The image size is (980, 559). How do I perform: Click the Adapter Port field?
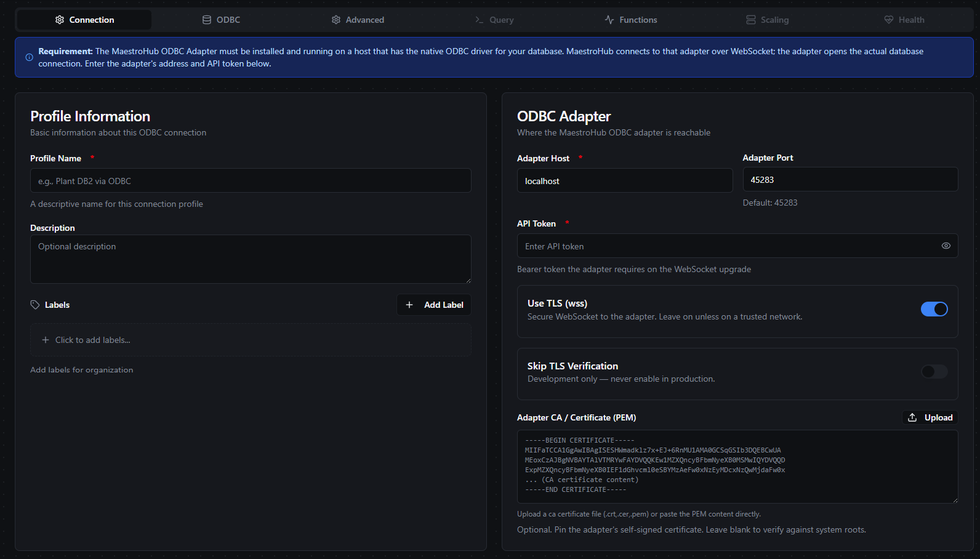pos(850,179)
